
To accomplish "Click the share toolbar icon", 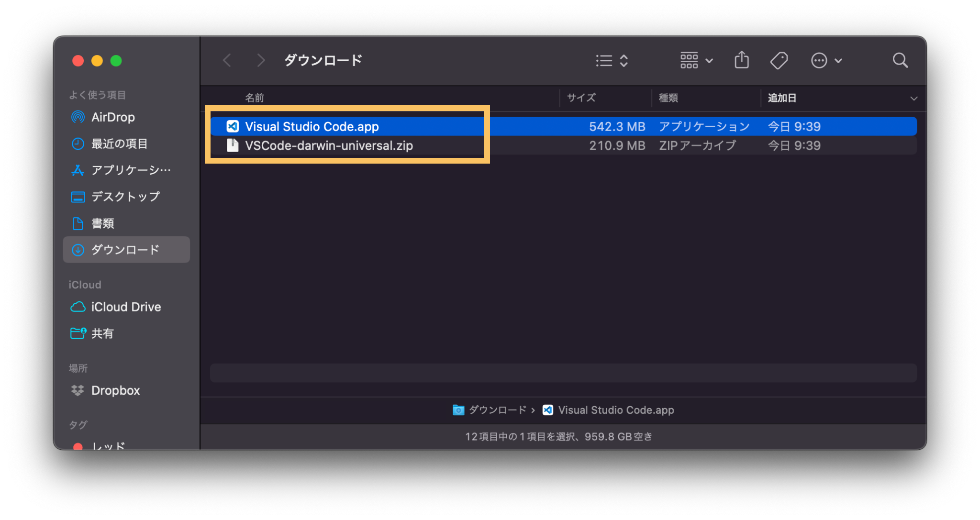I will pos(741,61).
